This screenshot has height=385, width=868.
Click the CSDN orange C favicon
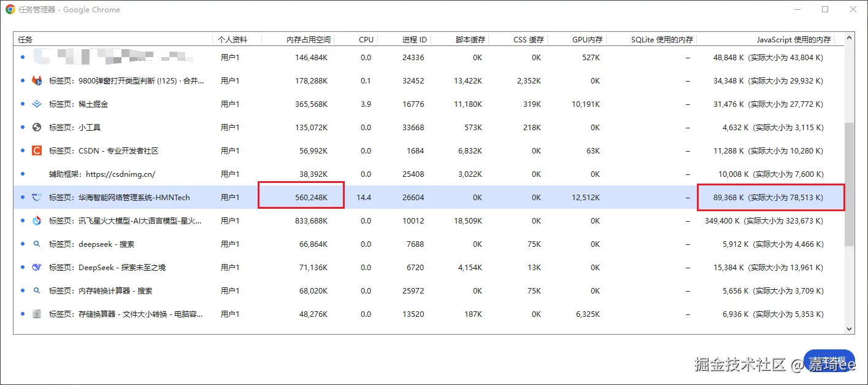coord(37,150)
